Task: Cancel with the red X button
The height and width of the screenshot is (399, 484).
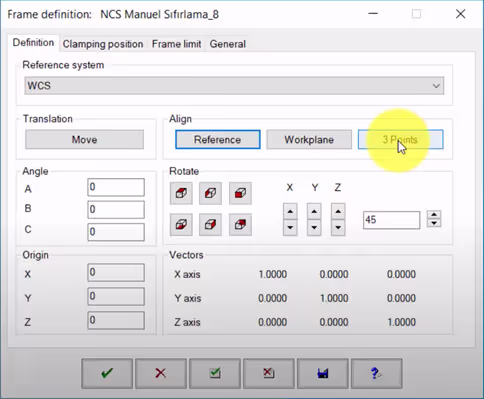Action: click(x=161, y=373)
